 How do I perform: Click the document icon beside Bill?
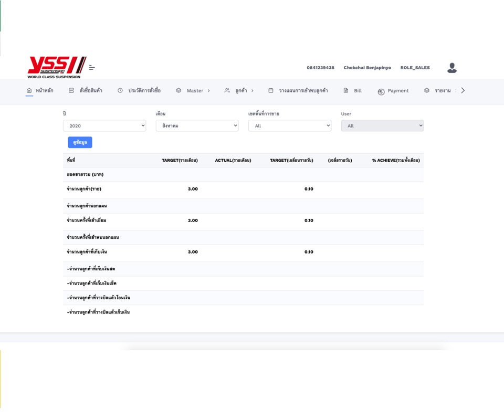[346, 91]
